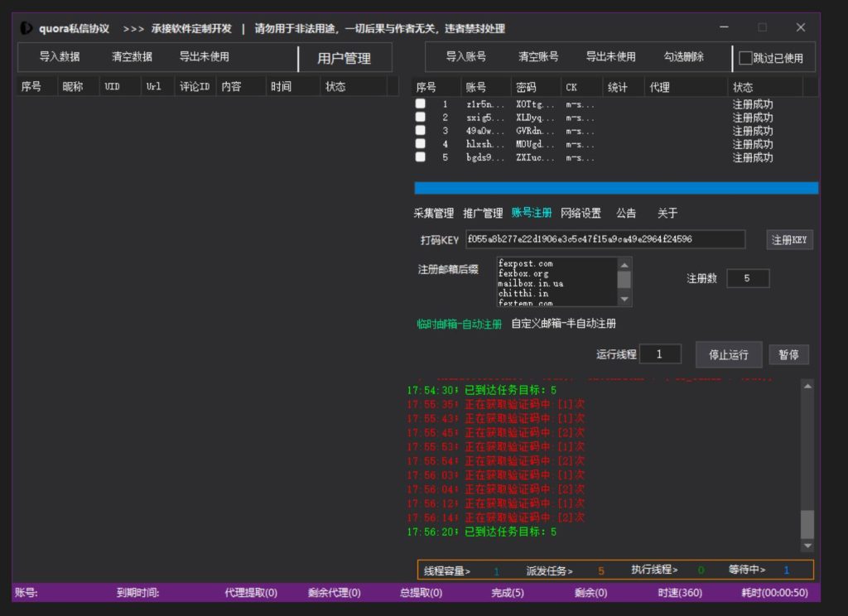Switch to the 账号注册 tab

[x=532, y=213]
